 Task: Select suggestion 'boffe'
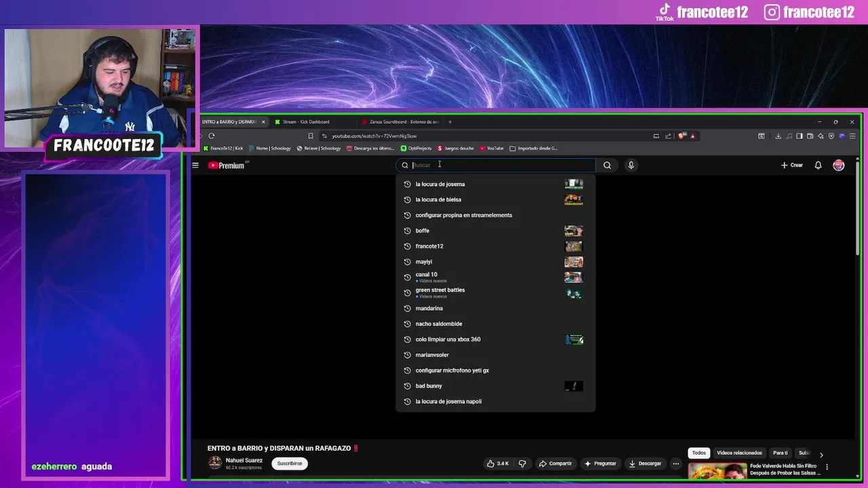[x=496, y=231]
